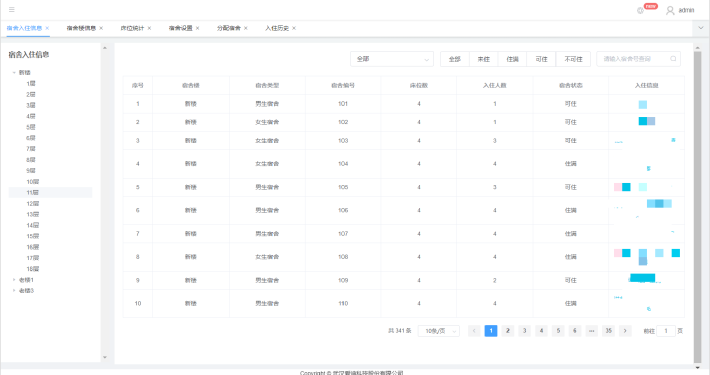
Task: Open the admin user avatar icon
Action: click(x=670, y=10)
